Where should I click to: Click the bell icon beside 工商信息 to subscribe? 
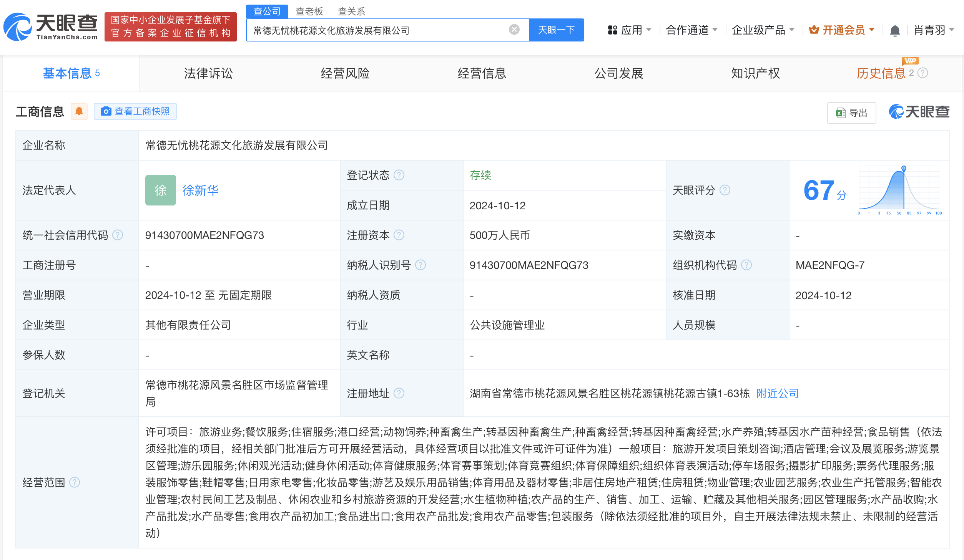(x=79, y=111)
